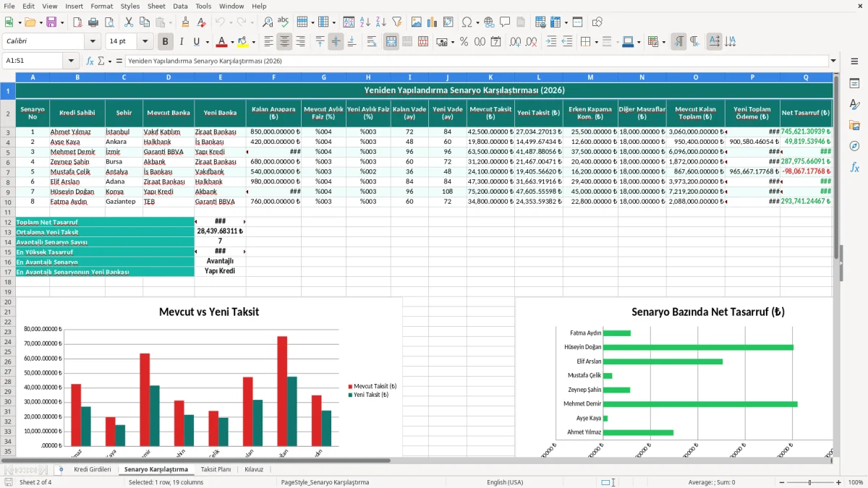Open Borders dropdown arrow
Viewport: 868px width, 488px height.
tap(595, 42)
